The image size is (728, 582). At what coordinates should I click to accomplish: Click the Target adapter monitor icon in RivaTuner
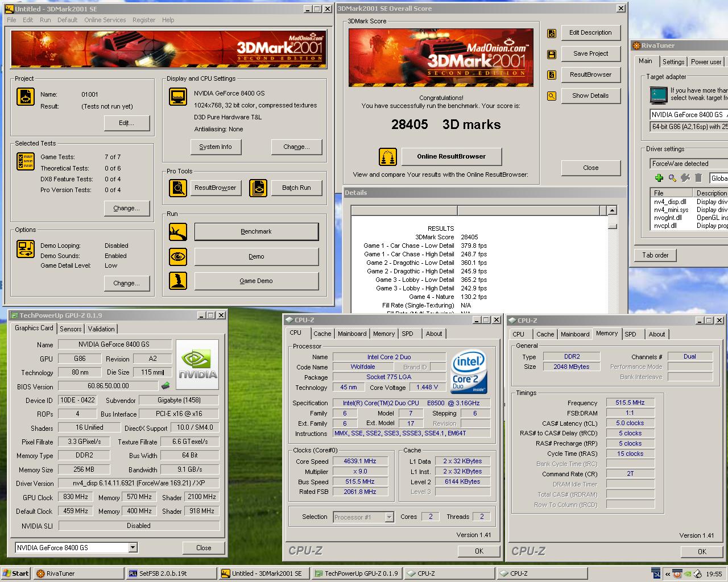[x=659, y=94]
